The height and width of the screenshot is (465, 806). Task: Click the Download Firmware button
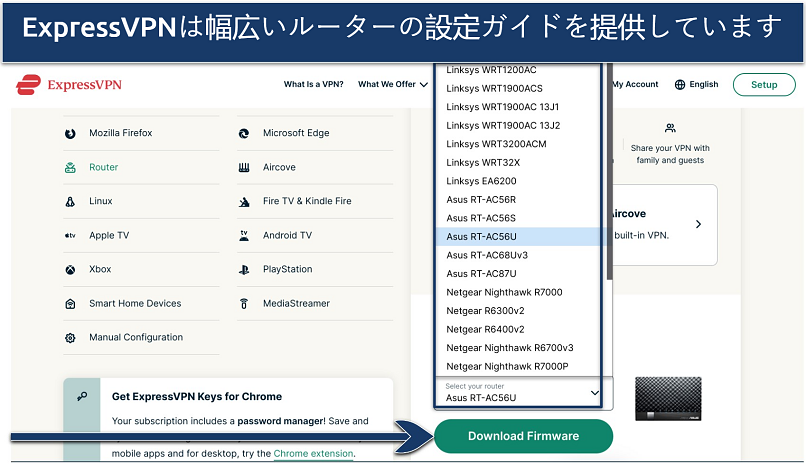[523, 436]
